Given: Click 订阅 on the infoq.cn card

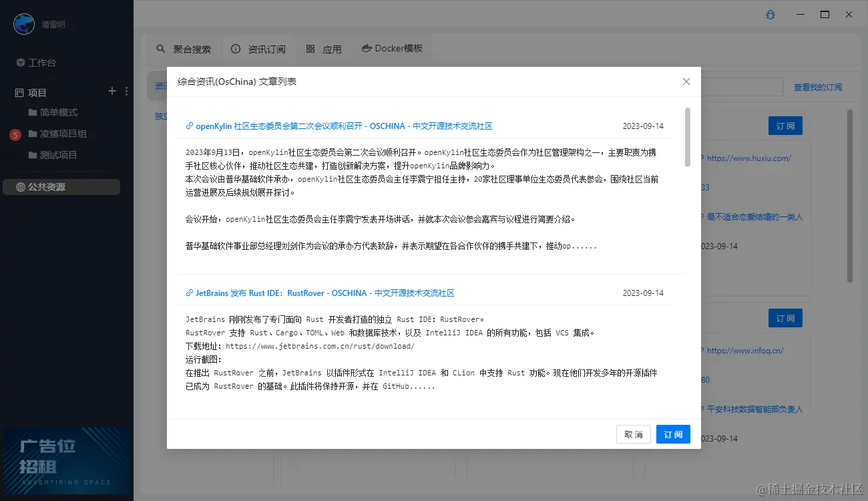Looking at the screenshot, I should coord(785,318).
